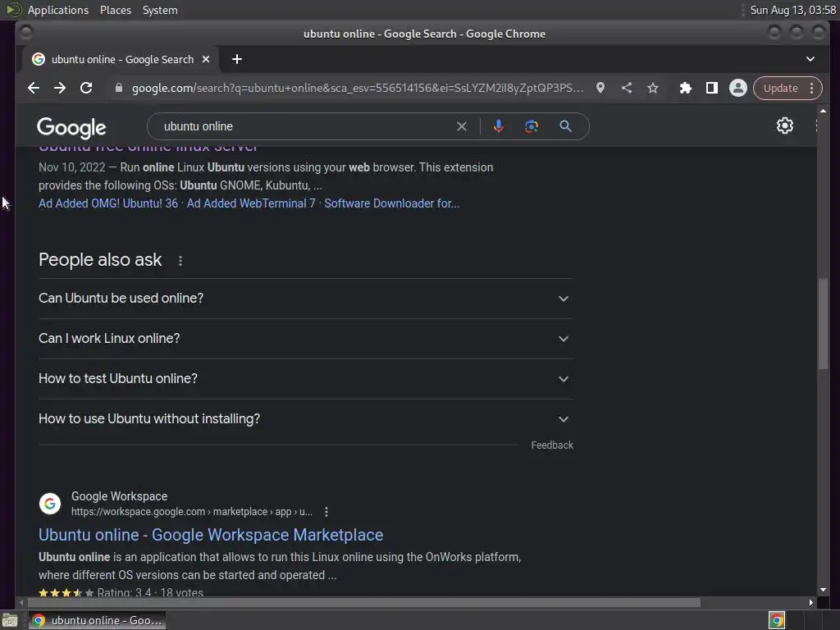Image resolution: width=840 pixels, height=630 pixels.
Task: Click the horizontal scrollbar thumb
Action: pyautogui.click(x=365, y=603)
